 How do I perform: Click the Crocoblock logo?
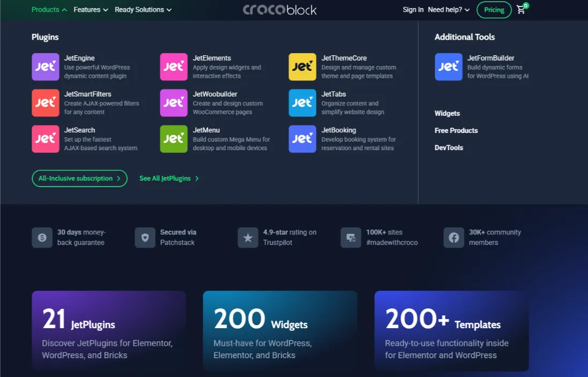pos(280,10)
